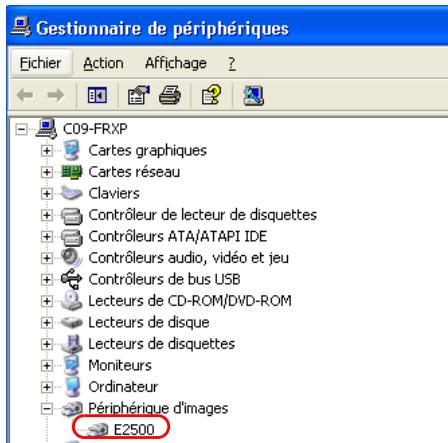Click the scan for hardware changes icon
The image size is (448, 443).
[x=253, y=96]
